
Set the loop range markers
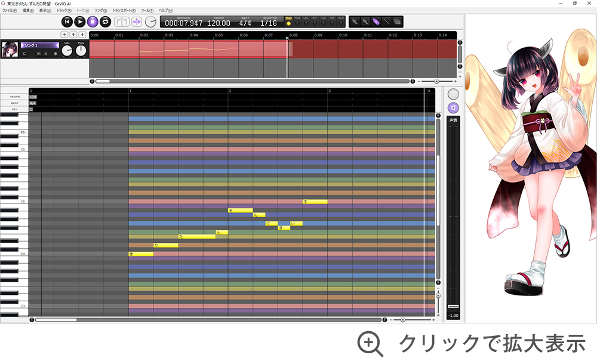pos(122,21)
